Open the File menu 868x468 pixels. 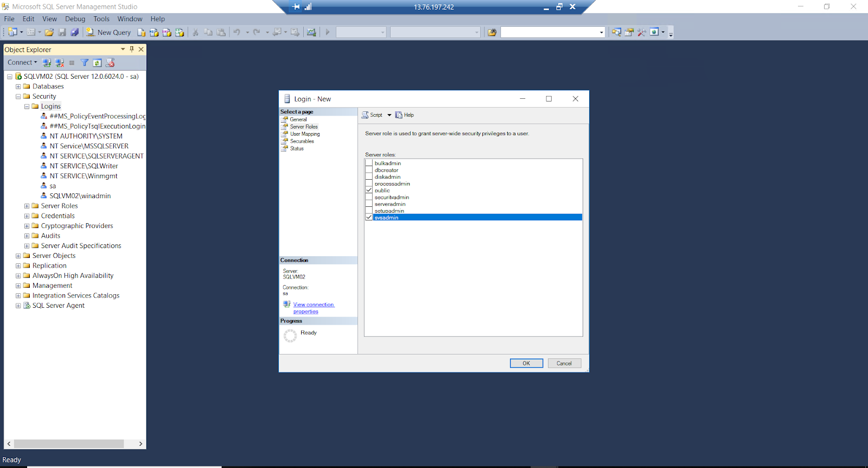click(9, 19)
